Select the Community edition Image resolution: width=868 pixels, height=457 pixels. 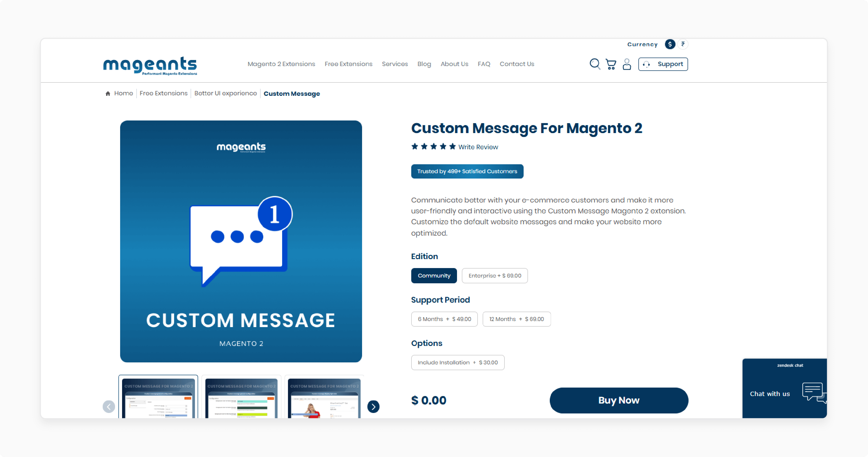tap(434, 276)
